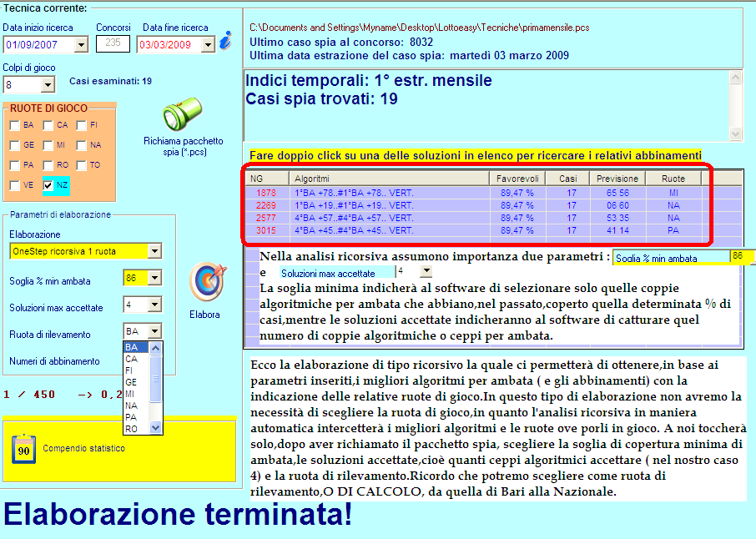
Task: Click the Compendio statistico label
Action: click(84, 448)
